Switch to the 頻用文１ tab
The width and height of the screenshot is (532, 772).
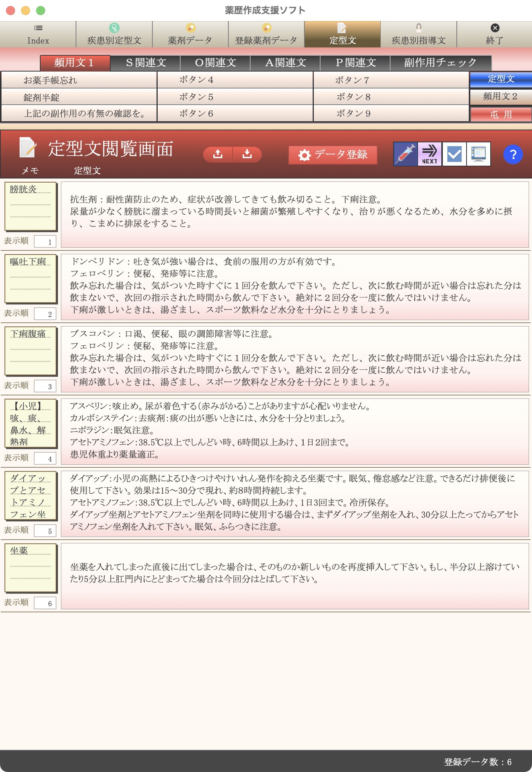click(75, 63)
